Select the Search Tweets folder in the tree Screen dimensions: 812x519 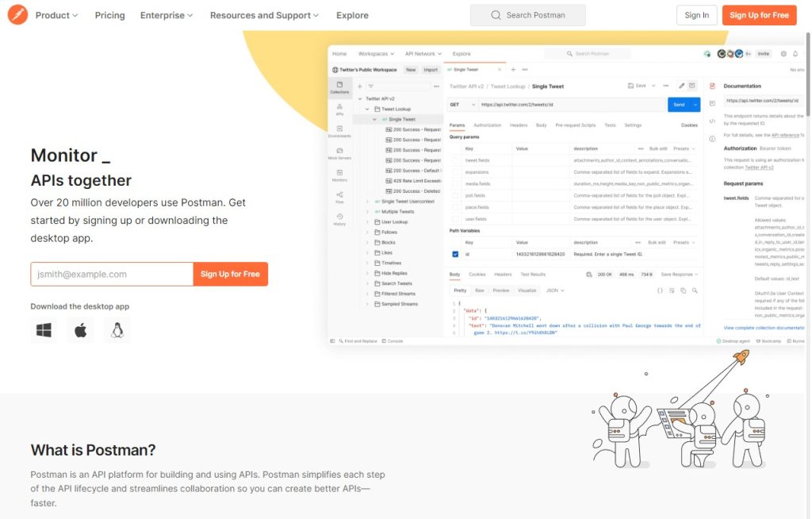pos(396,283)
